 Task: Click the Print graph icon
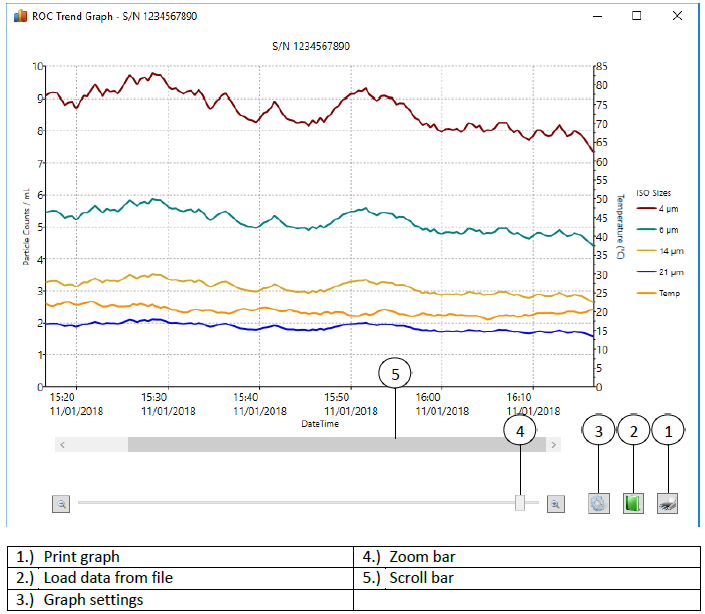tap(667, 503)
